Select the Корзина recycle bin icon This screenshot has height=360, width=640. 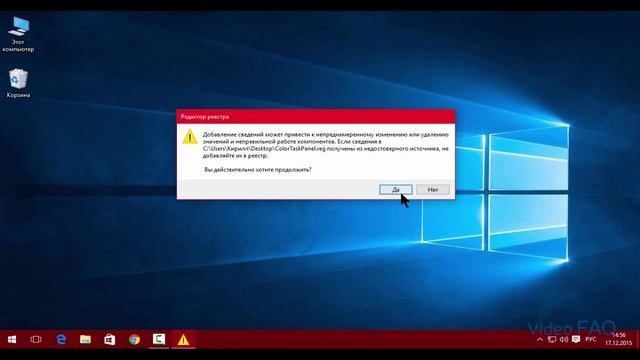pyautogui.click(x=18, y=83)
